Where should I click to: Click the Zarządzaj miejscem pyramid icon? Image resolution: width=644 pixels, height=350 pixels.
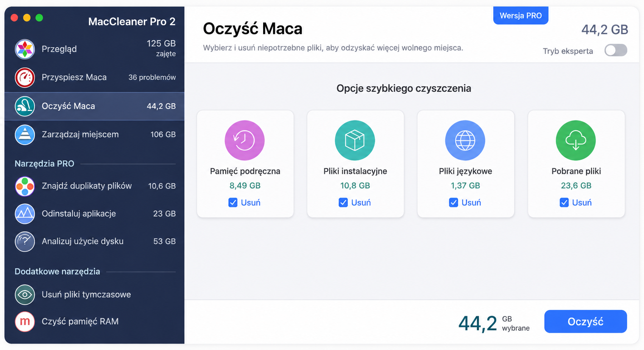25,134
